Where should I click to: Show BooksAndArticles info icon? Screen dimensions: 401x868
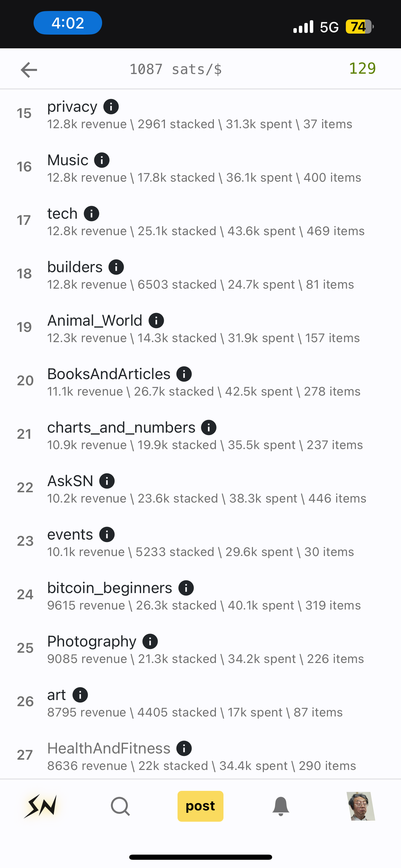coord(184,374)
